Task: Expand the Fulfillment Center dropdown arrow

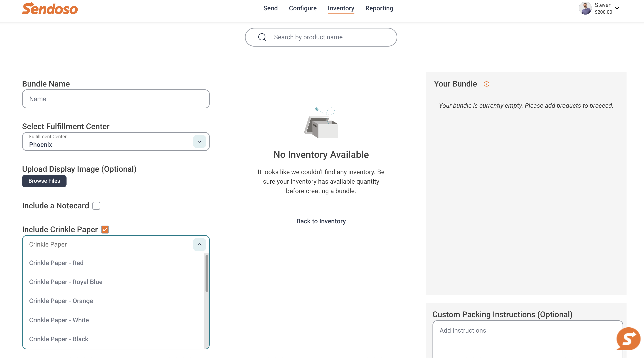Action: (200, 141)
